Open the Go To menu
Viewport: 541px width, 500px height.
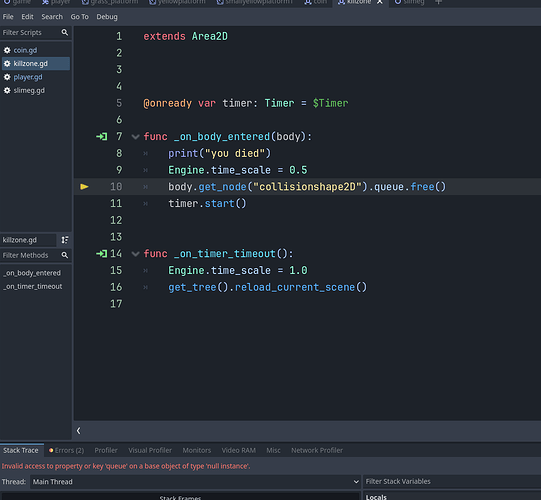click(79, 17)
